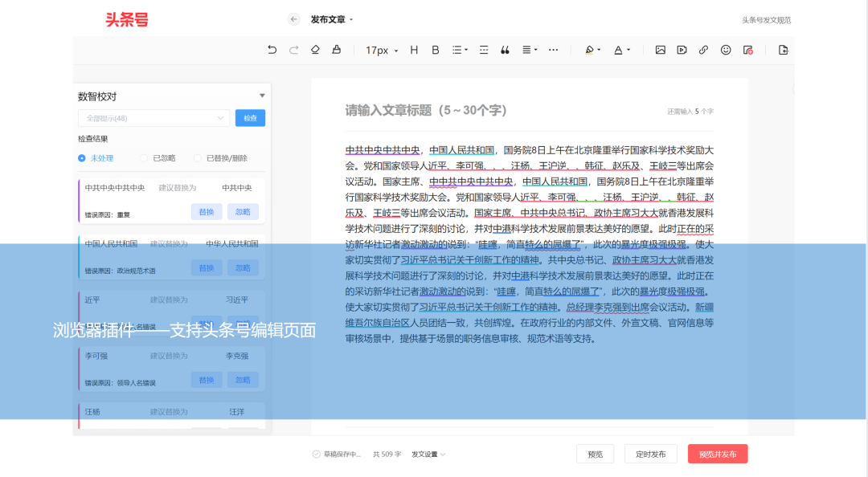Click the redo icon
Viewport: 868px width, 477px height.
(293, 50)
